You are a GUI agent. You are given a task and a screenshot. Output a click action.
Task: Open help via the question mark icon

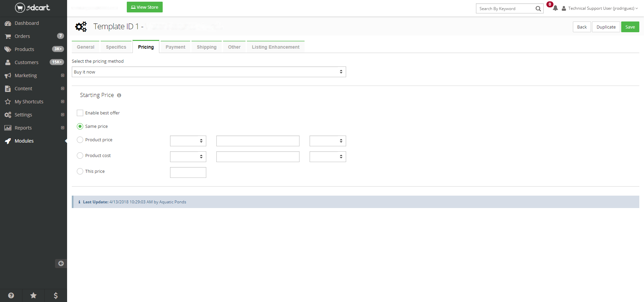click(x=11, y=295)
